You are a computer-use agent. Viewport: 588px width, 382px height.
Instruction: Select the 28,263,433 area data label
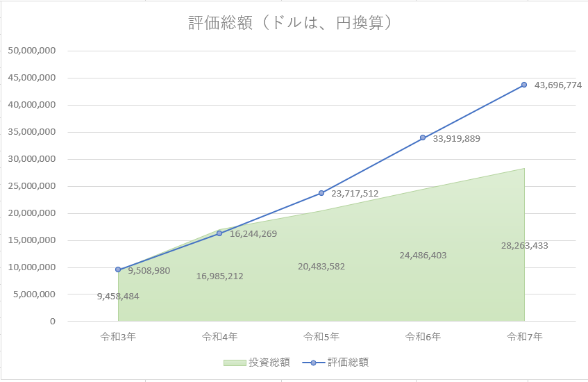click(x=524, y=245)
